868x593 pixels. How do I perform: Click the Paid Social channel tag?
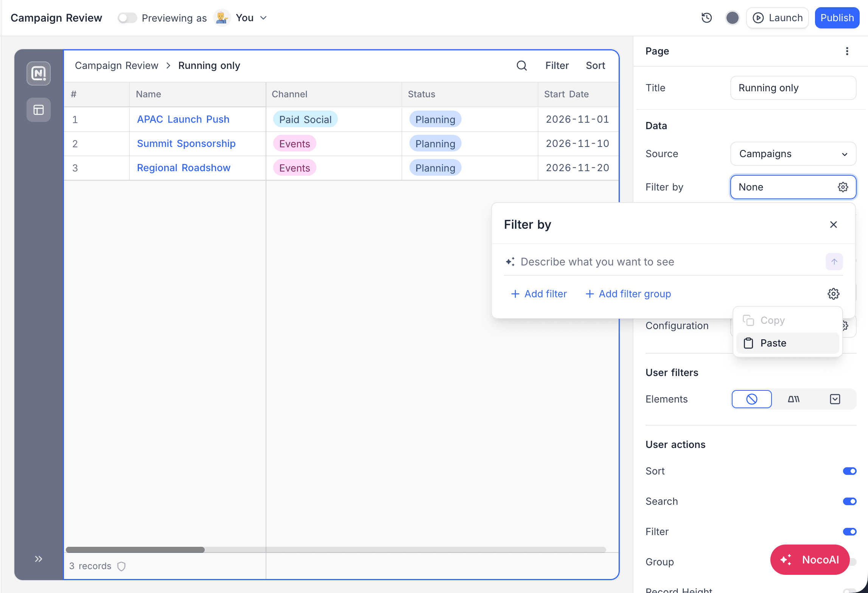coord(305,119)
